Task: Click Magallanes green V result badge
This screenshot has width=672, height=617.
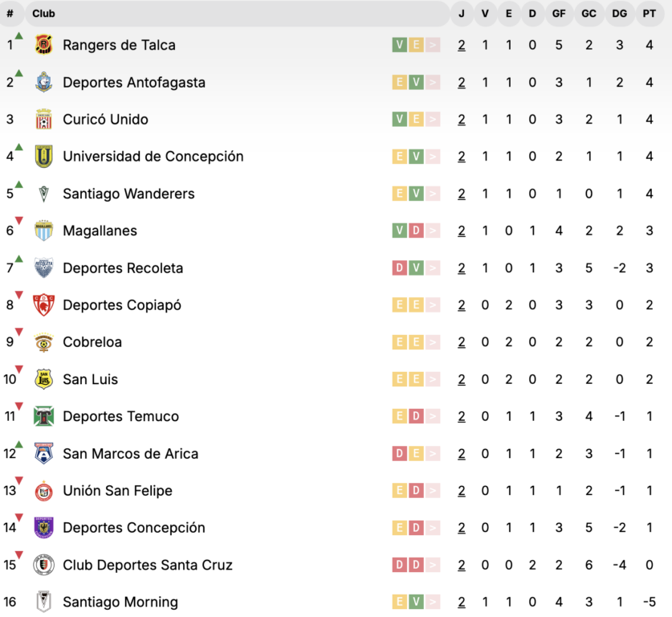Action: [399, 231]
